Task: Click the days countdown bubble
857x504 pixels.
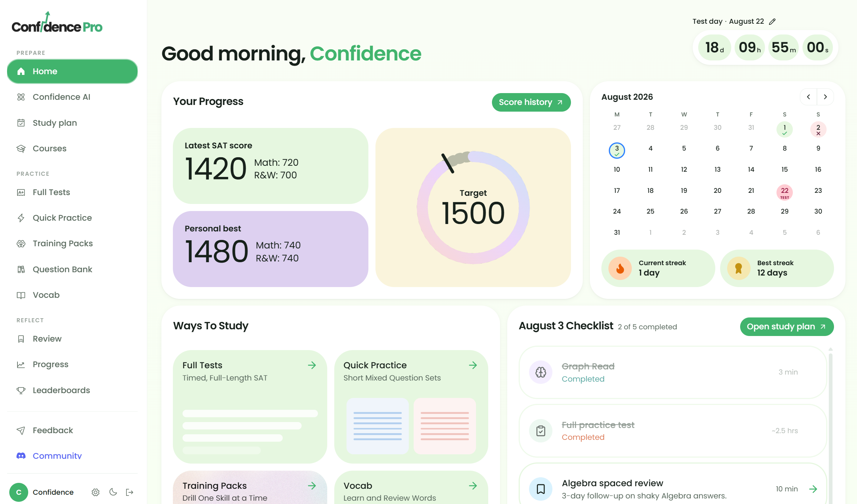Action: coord(715,47)
